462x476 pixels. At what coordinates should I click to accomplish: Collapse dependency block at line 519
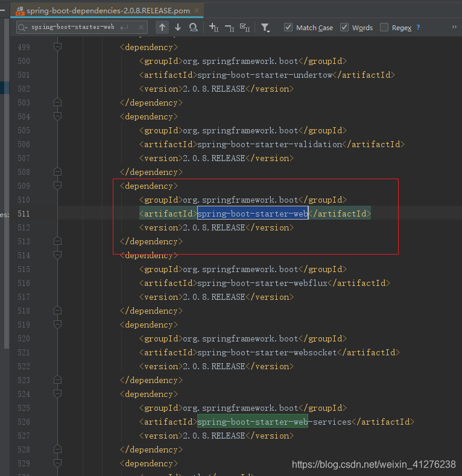tap(58, 324)
